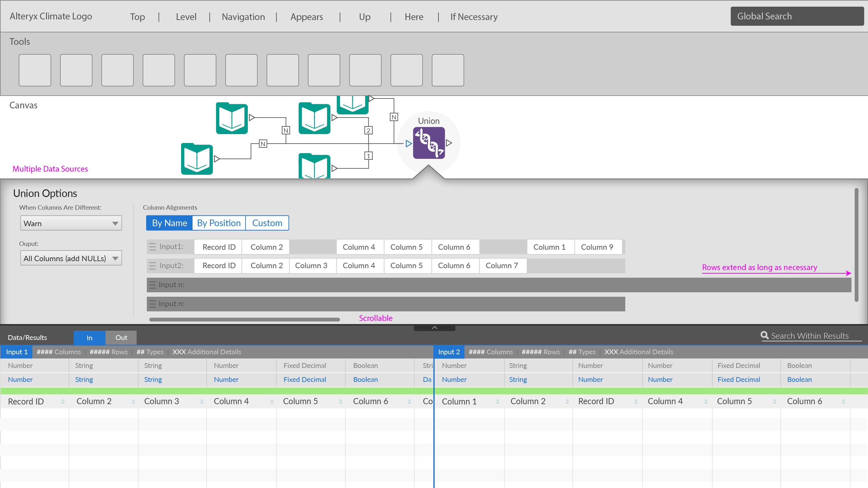
Task: Click the Input 2 results label
Action: coord(449,351)
